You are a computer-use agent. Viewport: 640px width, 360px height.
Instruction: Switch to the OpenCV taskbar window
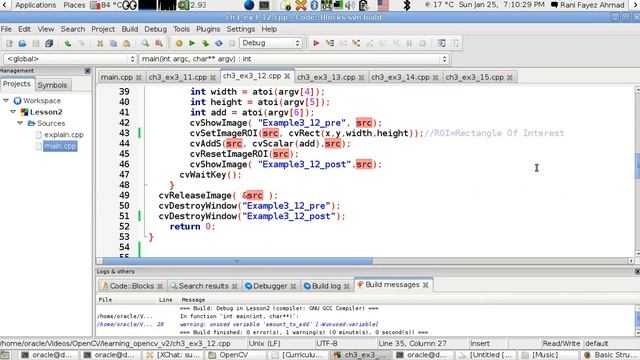coord(233,355)
